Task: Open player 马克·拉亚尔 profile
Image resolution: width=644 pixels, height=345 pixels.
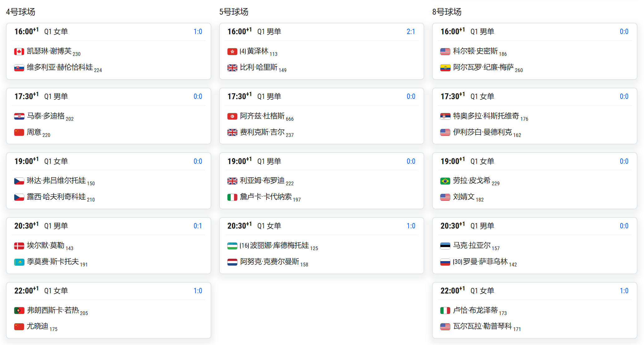Action: coord(472,245)
